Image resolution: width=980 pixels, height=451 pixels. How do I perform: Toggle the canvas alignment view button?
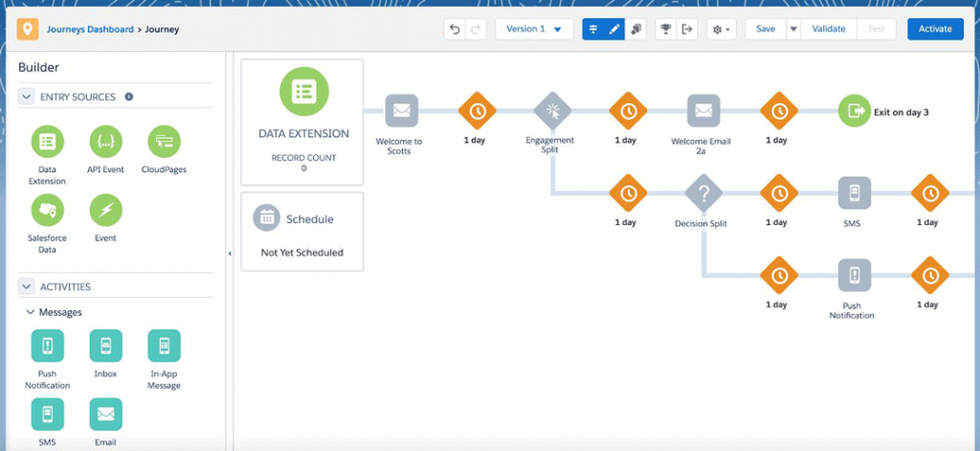[593, 29]
